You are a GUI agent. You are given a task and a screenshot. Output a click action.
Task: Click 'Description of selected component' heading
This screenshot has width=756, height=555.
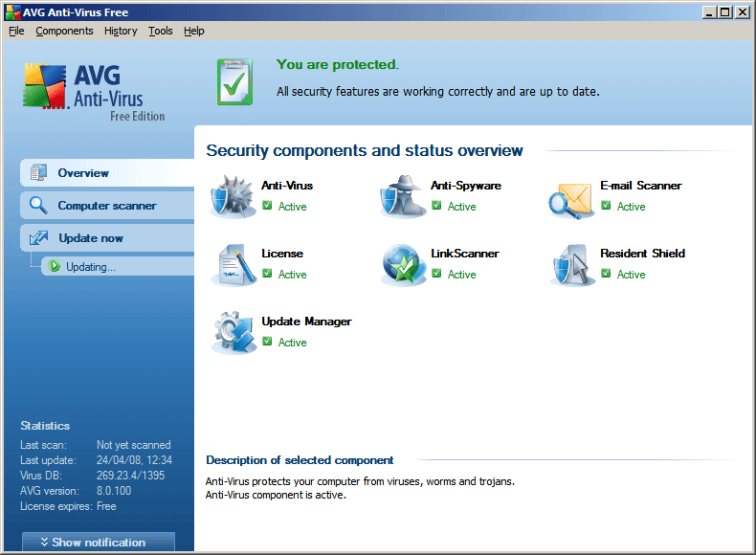tap(300, 460)
